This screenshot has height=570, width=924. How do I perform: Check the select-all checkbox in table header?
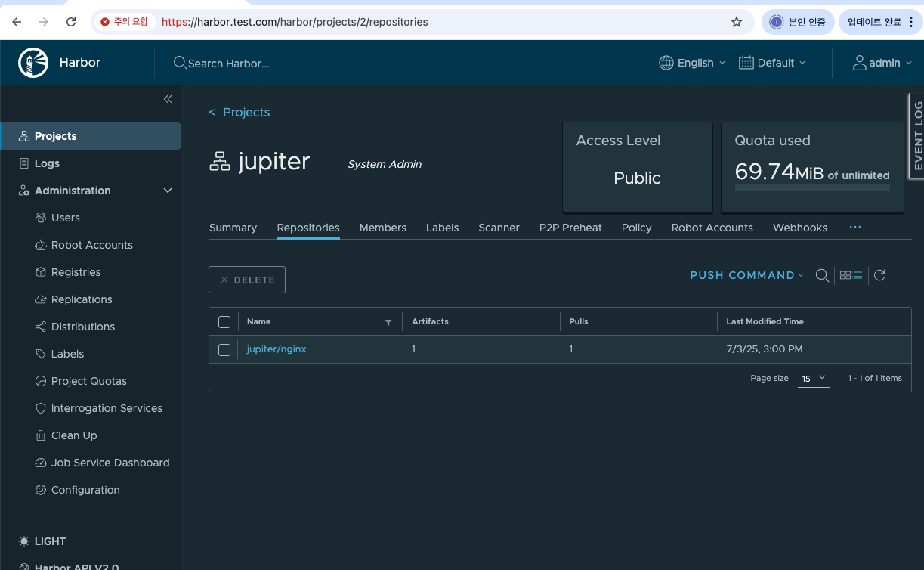point(224,322)
